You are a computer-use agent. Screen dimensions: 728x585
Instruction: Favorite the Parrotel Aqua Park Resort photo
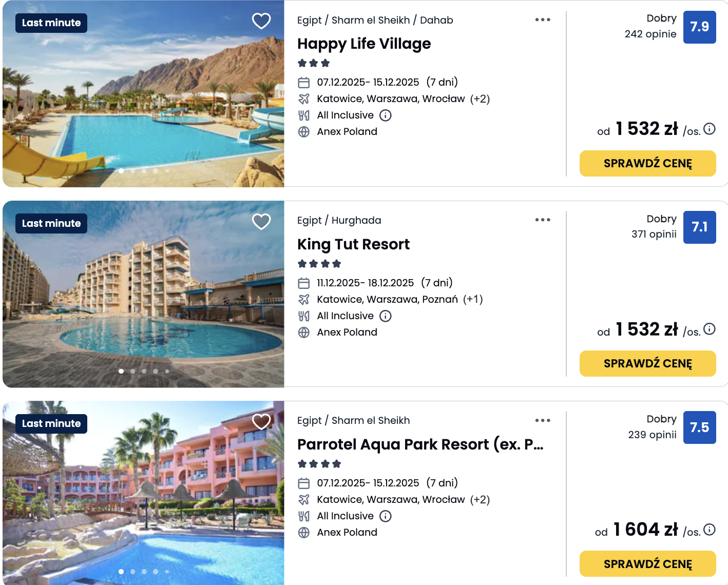(x=261, y=421)
